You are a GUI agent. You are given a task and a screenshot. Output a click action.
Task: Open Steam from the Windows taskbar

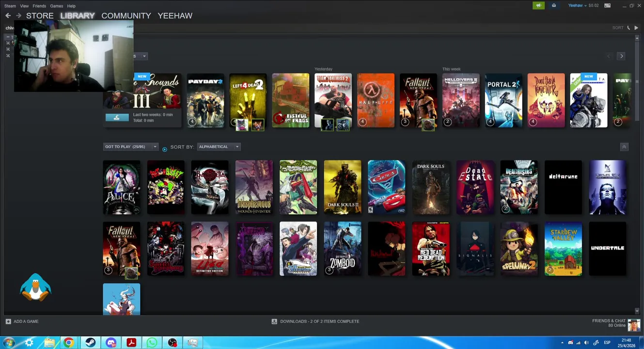point(90,343)
